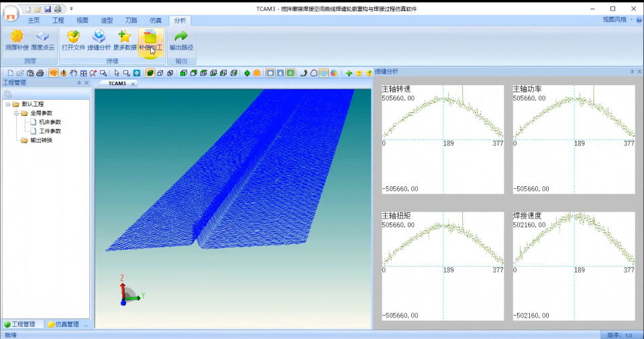Click the curved hook arrow icon

tap(303, 73)
